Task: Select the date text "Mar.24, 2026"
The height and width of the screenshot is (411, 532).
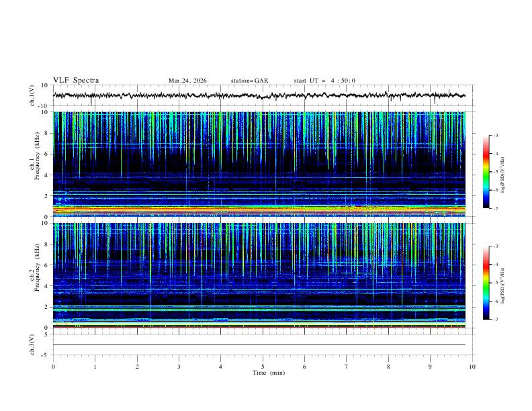Action: click(x=187, y=81)
